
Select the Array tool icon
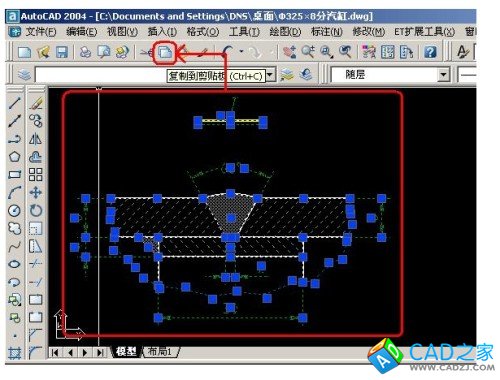coord(35,174)
